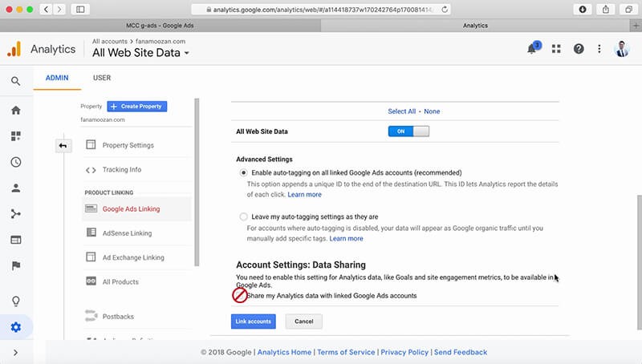Image resolution: width=642 pixels, height=364 pixels.
Task: Go to Home icon in sidebar
Action: click(15, 110)
